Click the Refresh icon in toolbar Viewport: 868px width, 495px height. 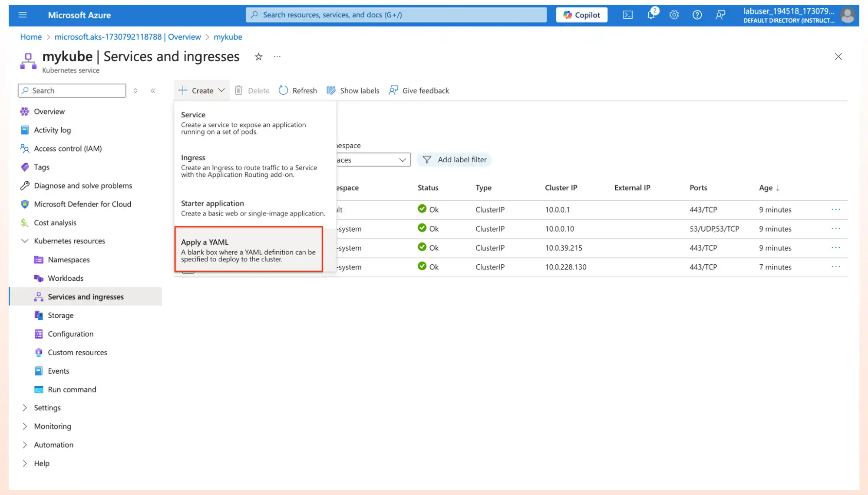[283, 90]
